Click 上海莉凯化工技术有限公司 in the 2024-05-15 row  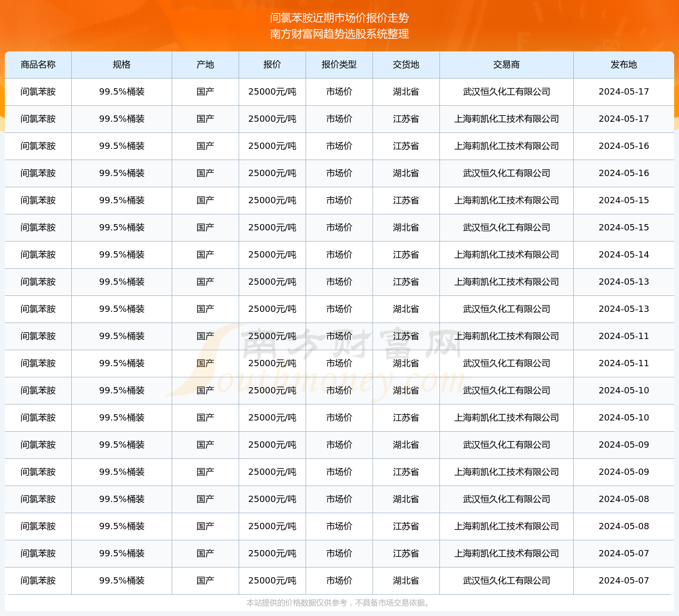click(x=507, y=200)
